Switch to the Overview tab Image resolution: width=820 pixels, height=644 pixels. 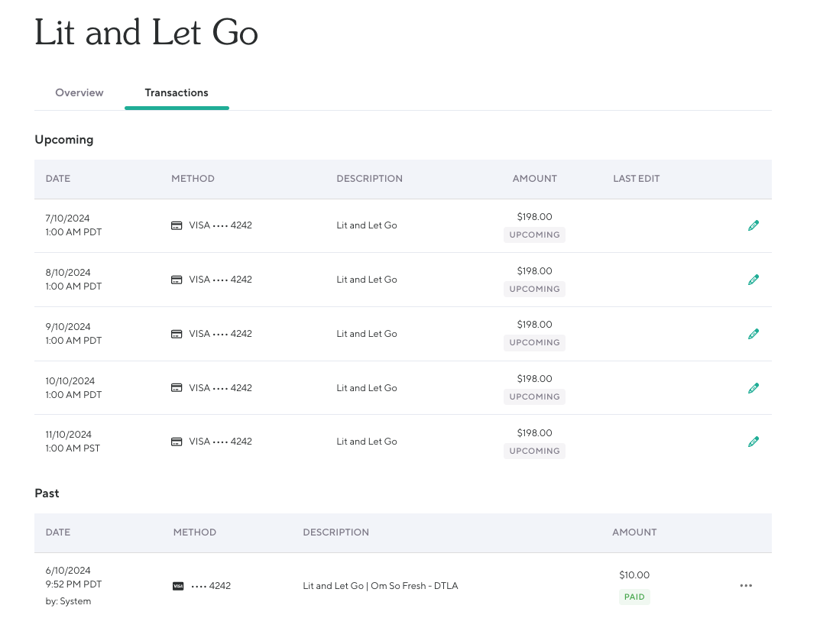point(79,92)
